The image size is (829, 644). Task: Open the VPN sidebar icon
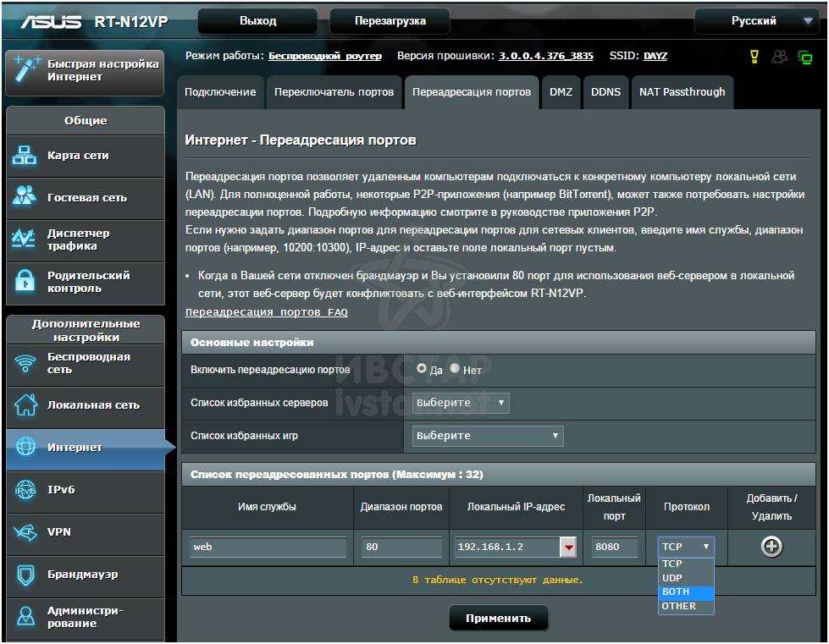(25, 532)
